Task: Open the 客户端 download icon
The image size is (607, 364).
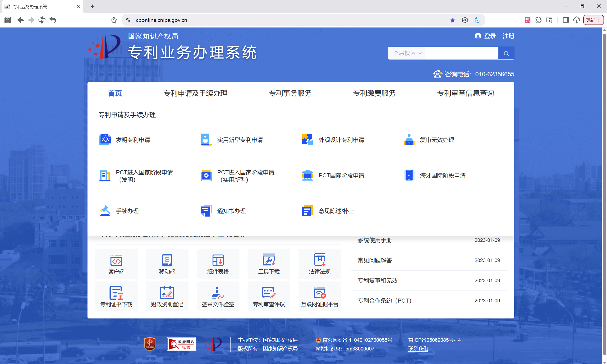Action: click(x=116, y=263)
